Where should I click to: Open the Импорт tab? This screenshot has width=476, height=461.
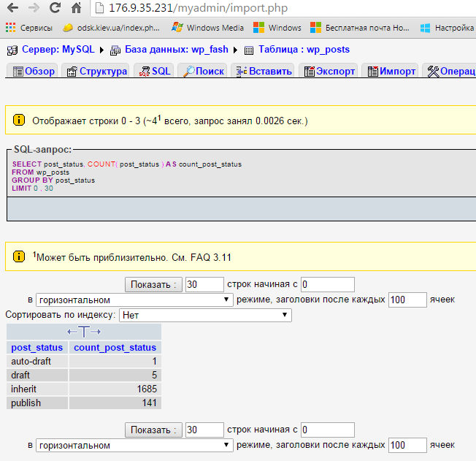point(390,71)
